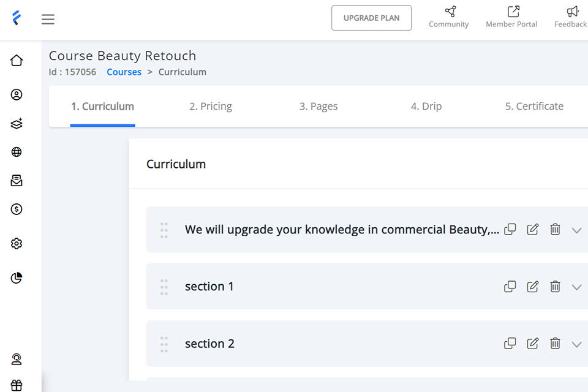Open the hamburger menu in the header
Image resolution: width=588 pixels, height=392 pixels.
[x=48, y=19]
